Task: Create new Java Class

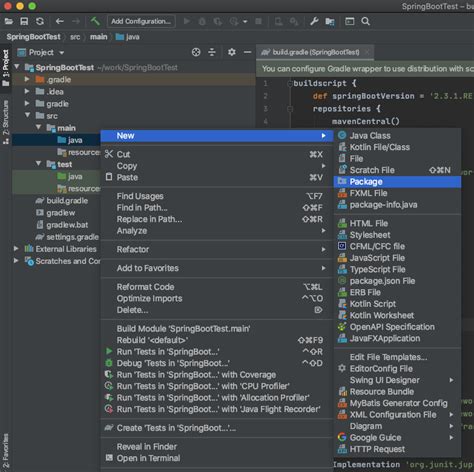Action: [x=397, y=136]
